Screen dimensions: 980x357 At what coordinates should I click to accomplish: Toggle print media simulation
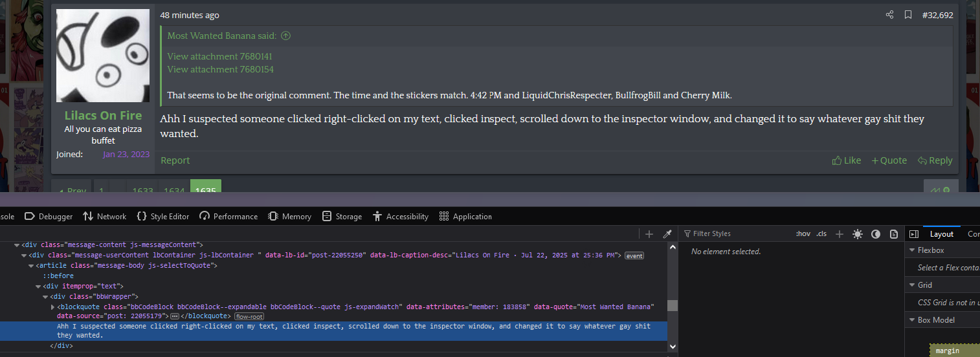pos(894,233)
